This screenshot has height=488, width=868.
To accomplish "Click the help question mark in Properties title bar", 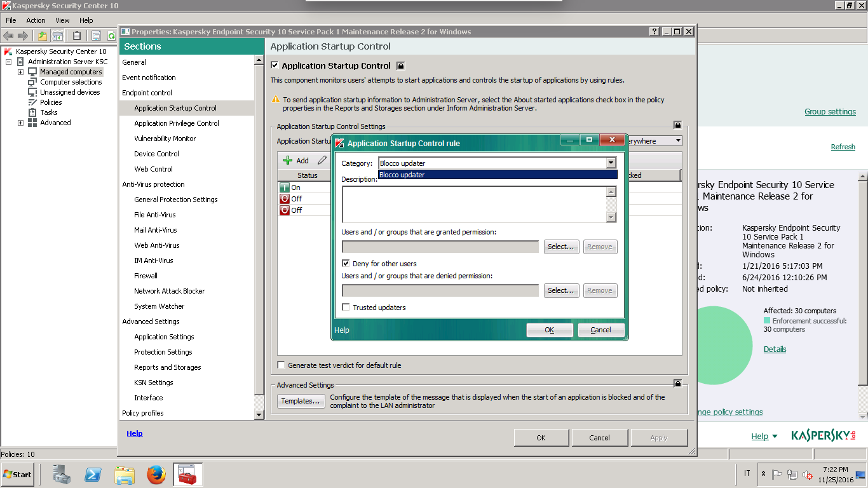I will point(654,31).
